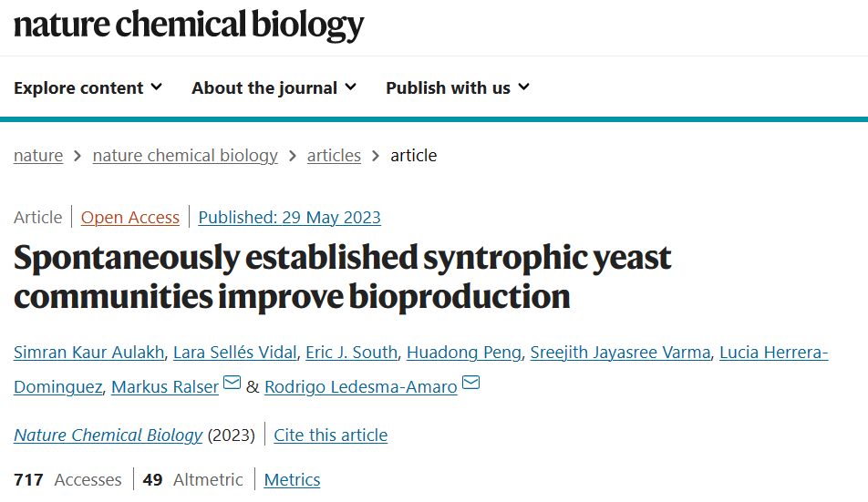This screenshot has width=868, height=502.
Task: Navigate to the articles breadcrumb
Action: point(334,156)
